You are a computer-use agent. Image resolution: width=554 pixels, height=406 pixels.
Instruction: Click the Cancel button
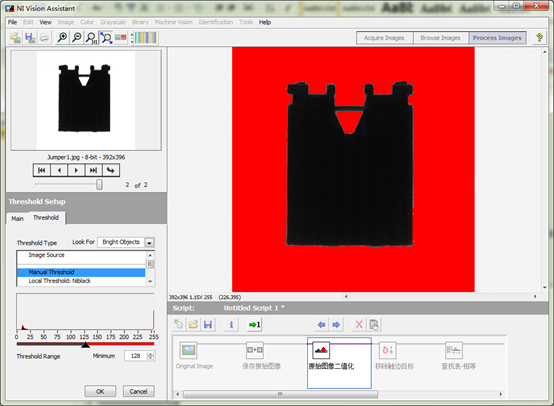[x=138, y=391]
